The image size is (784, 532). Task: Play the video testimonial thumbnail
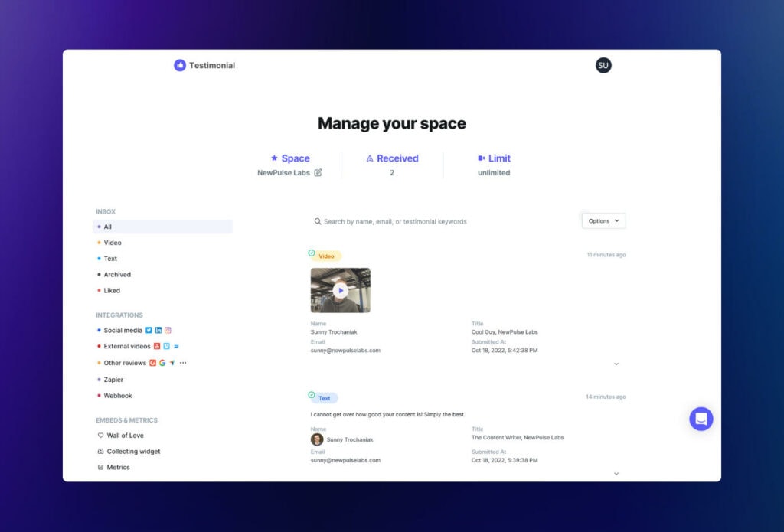(341, 290)
